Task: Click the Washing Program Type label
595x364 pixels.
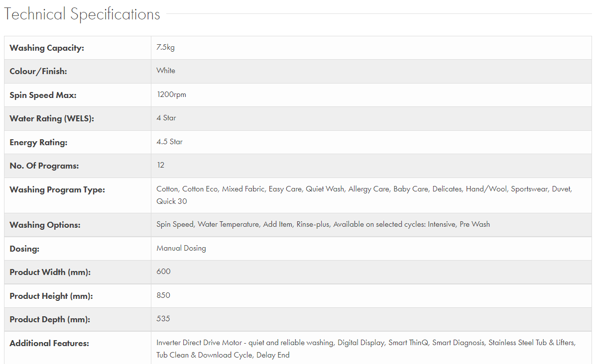Action: click(x=57, y=190)
